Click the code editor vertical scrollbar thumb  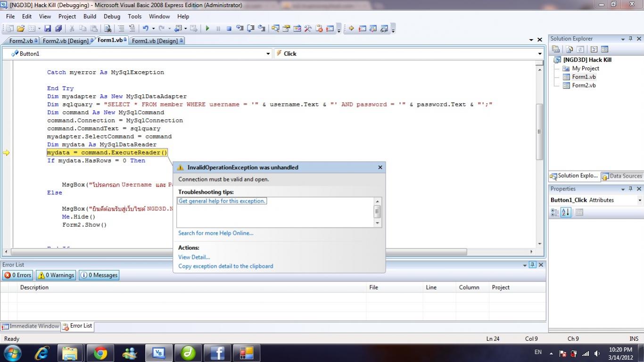[x=539, y=132]
